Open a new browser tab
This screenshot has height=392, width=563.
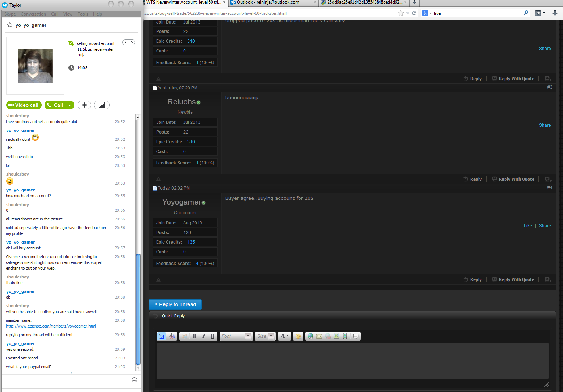click(x=414, y=3)
